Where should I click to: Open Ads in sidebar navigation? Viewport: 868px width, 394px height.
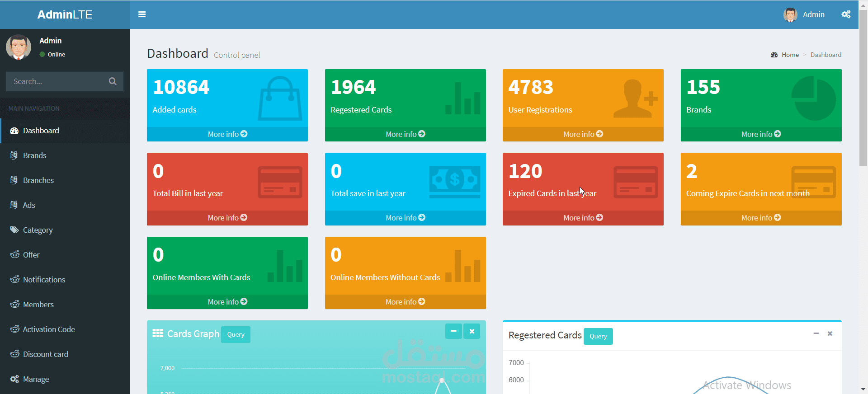click(x=65, y=205)
